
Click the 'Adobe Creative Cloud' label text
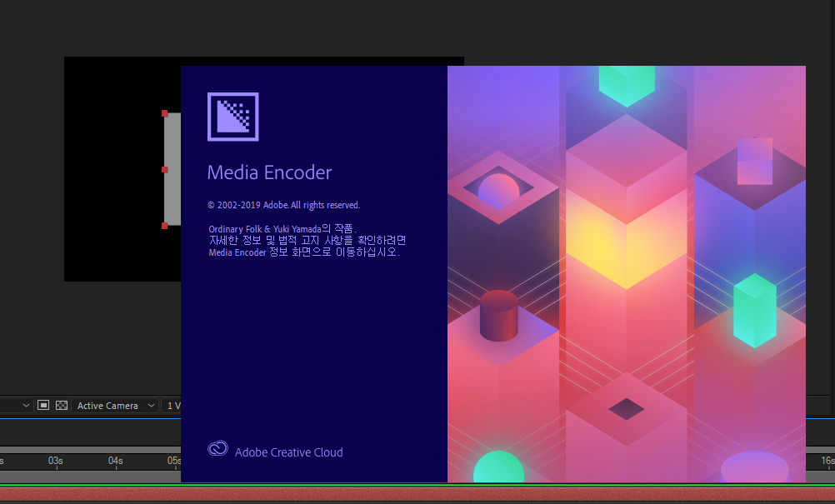coord(288,452)
